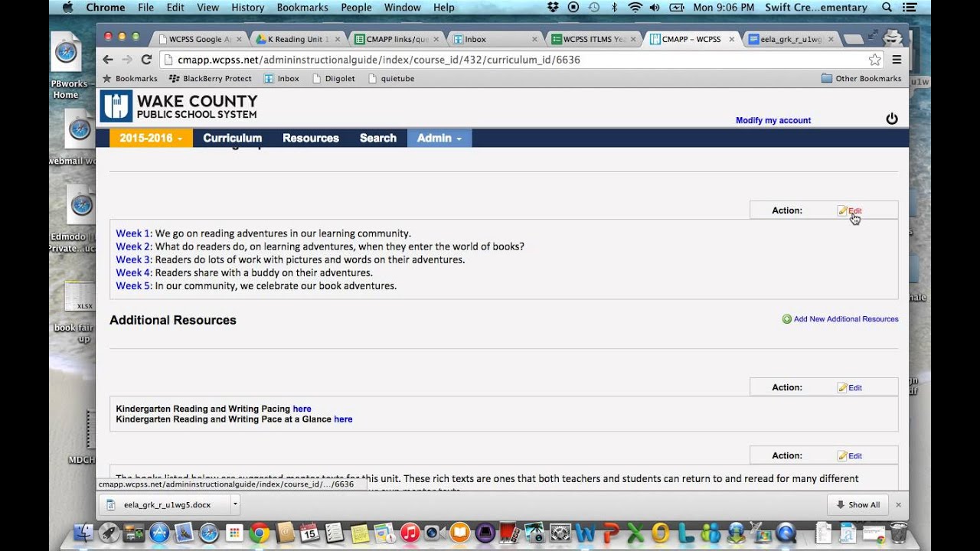The width and height of the screenshot is (980, 551).
Task: Click the Show All downloads button
Action: point(857,505)
